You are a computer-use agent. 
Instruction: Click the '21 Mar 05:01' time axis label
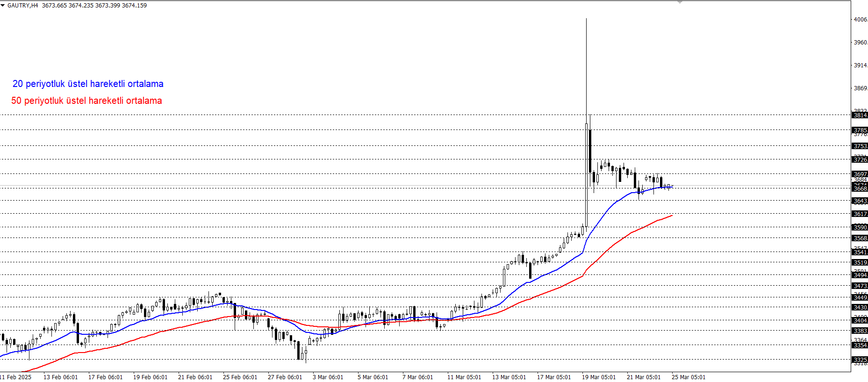click(643, 377)
